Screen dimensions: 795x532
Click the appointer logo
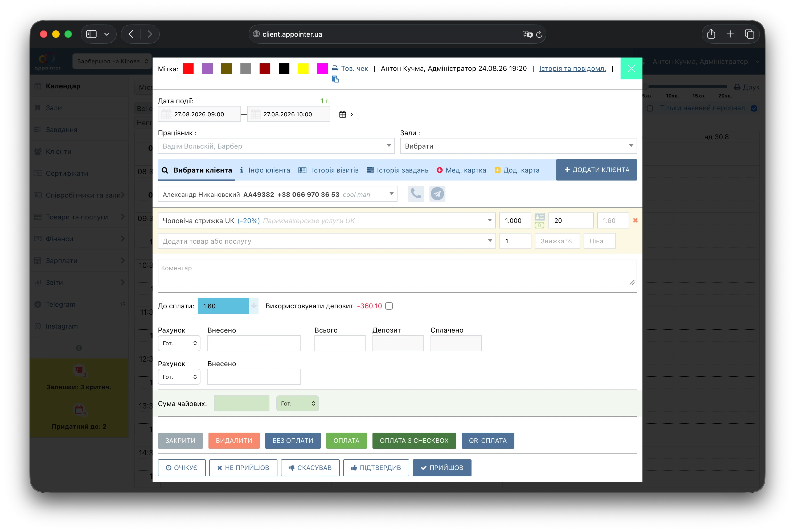tap(47, 62)
